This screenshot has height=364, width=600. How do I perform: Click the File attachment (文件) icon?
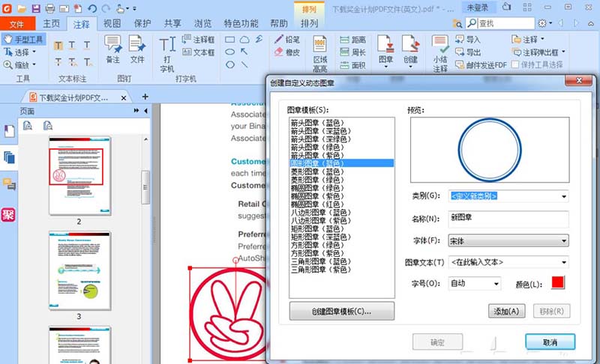(137, 48)
